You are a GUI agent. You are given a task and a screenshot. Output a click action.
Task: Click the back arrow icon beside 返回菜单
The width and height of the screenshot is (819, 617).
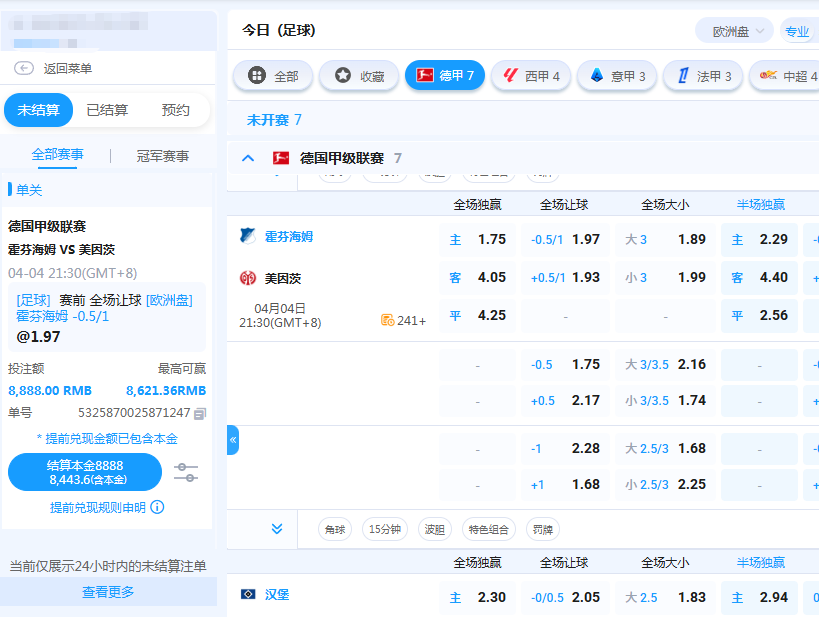point(24,68)
